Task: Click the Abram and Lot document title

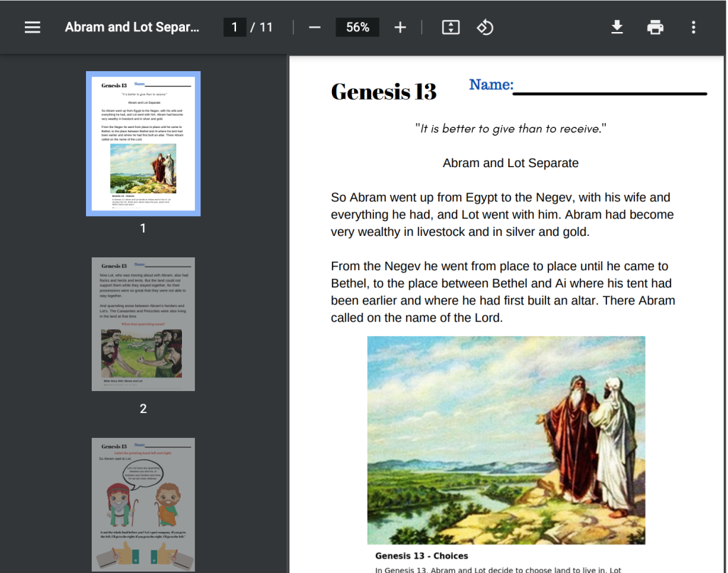Action: [x=132, y=27]
